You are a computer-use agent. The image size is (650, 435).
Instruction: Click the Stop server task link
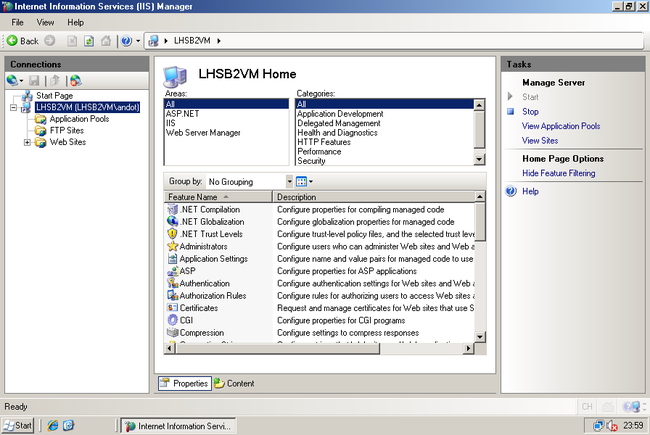pyautogui.click(x=530, y=112)
